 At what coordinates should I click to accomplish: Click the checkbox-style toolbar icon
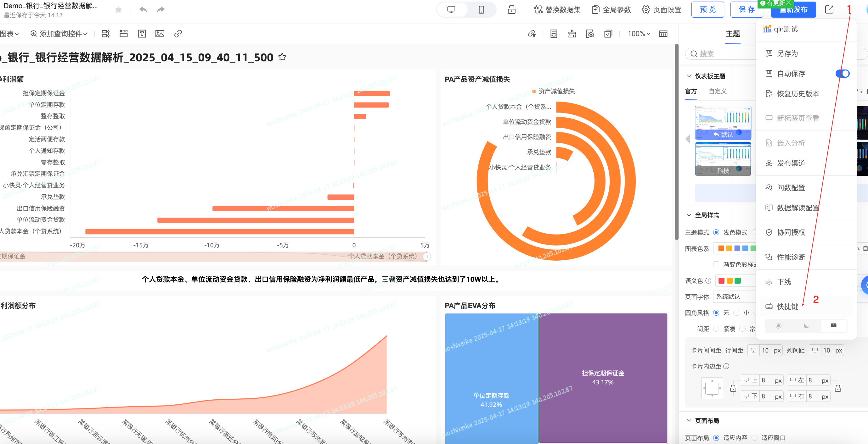tap(608, 34)
